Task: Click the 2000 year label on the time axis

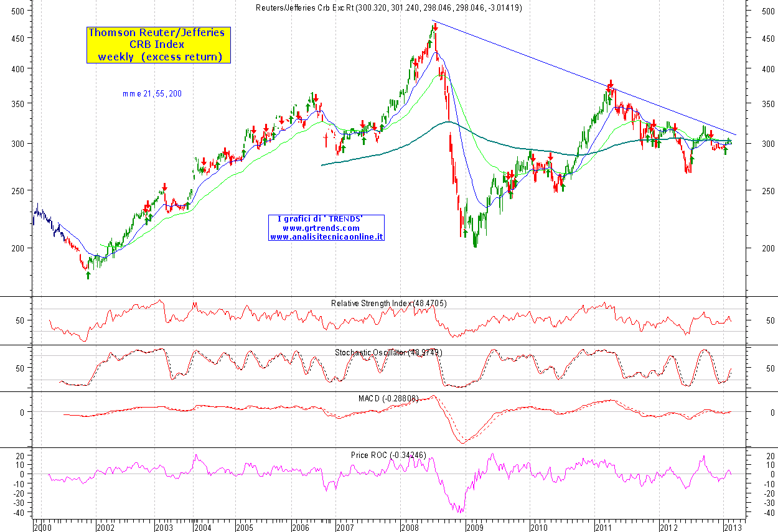Action: pos(44,527)
